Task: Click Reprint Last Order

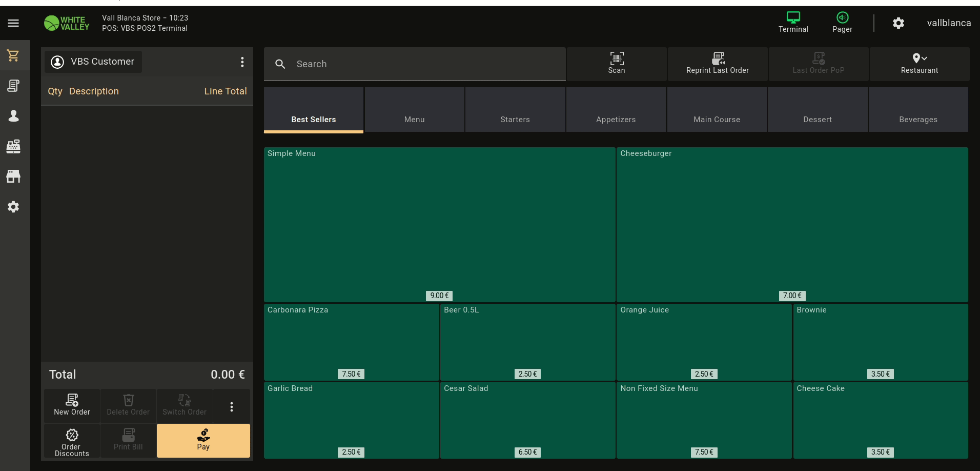Action: [717, 64]
